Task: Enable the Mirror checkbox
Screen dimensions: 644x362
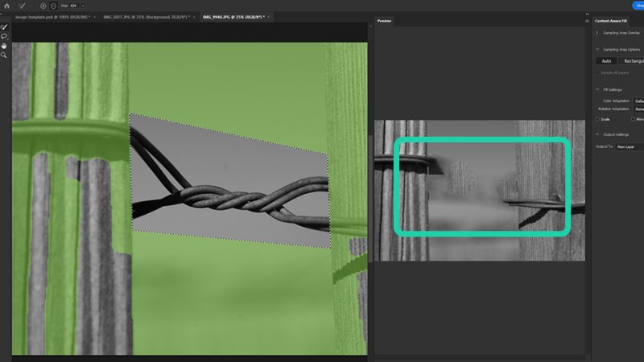Action: [633, 119]
